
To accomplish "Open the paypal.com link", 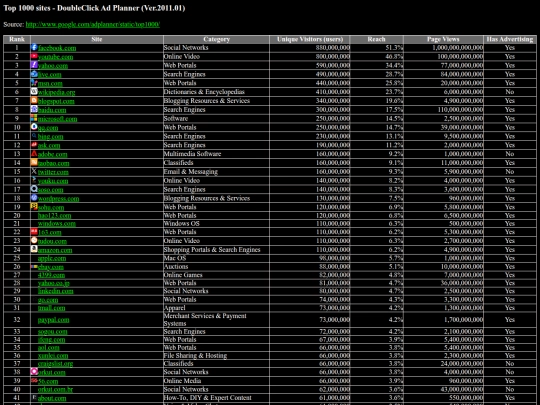I will 53,320.
